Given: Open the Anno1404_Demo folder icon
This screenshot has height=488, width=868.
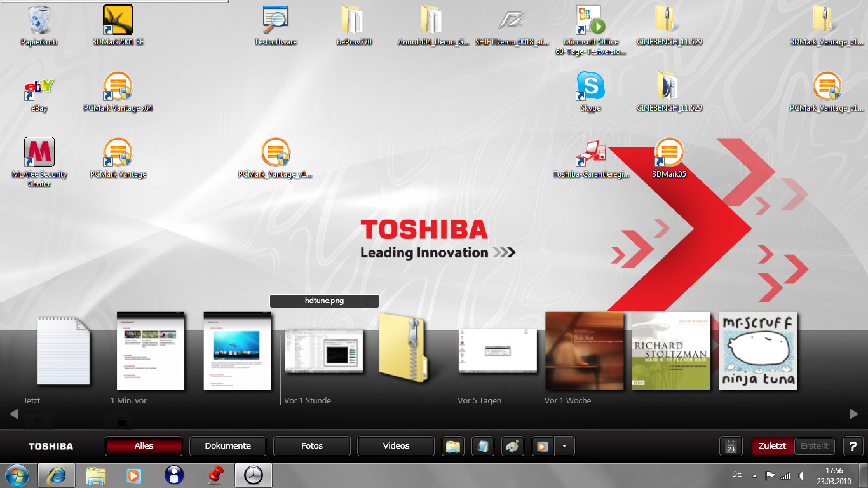Looking at the screenshot, I should point(433,25).
